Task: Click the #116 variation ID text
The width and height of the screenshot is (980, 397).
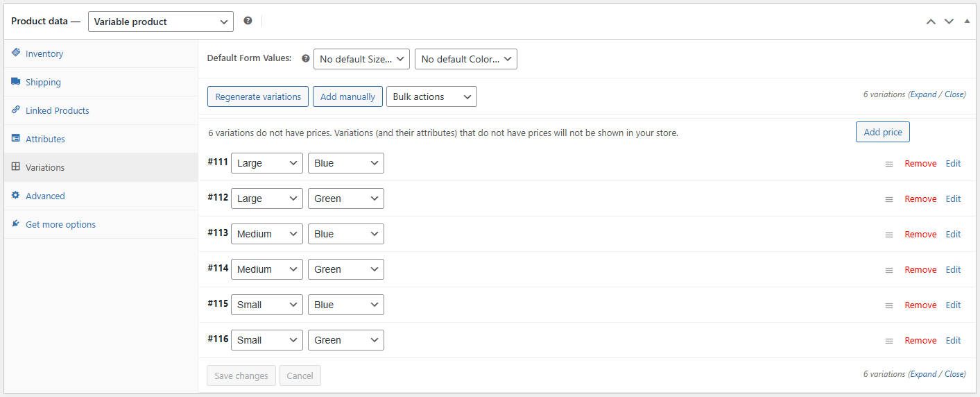Action: pos(218,339)
